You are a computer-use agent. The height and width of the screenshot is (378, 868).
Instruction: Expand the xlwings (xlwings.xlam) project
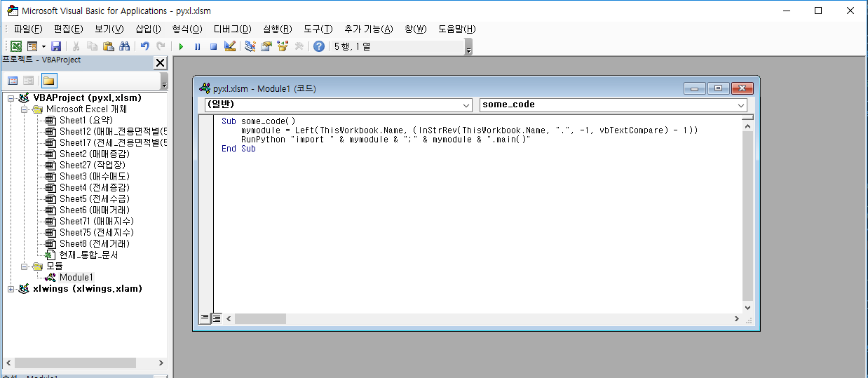pyautogui.click(x=11, y=289)
